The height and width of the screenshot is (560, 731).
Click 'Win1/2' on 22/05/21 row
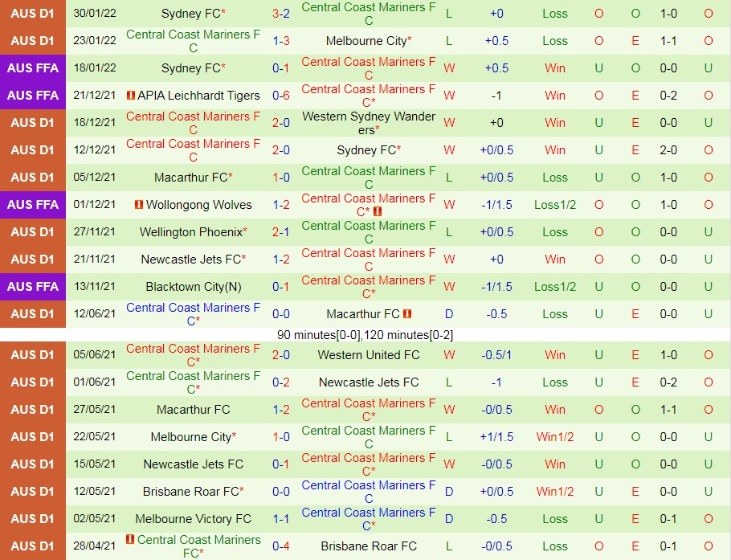555,437
